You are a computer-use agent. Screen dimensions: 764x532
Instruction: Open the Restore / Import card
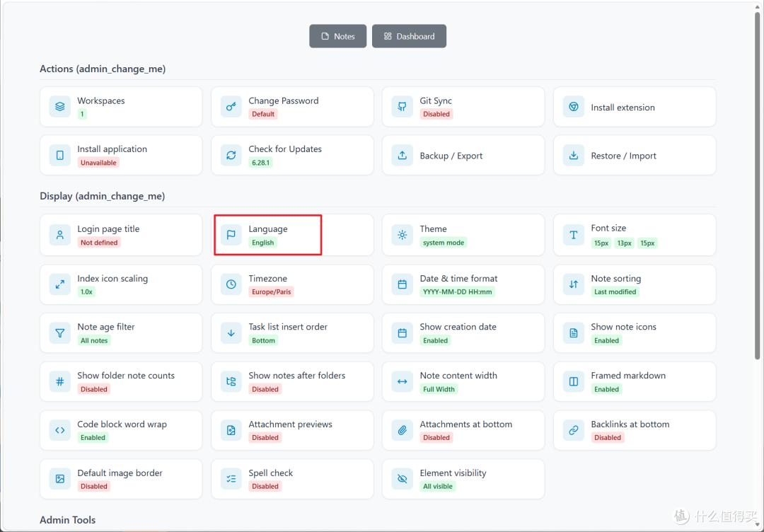[635, 156]
